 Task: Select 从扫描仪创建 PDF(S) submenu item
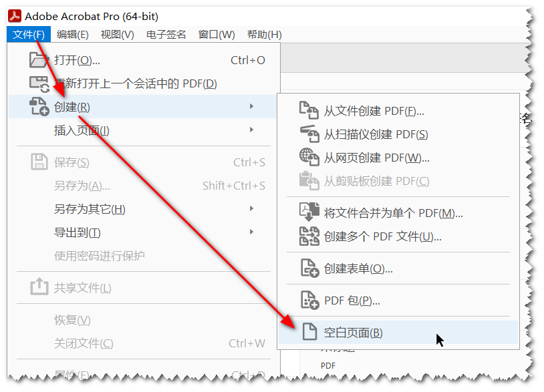[398, 134]
